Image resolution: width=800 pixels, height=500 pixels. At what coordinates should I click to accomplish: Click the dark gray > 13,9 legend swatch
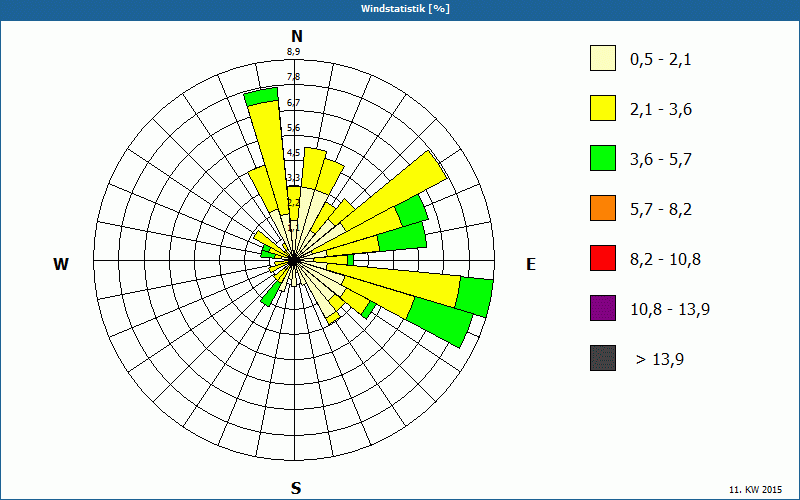tap(603, 358)
